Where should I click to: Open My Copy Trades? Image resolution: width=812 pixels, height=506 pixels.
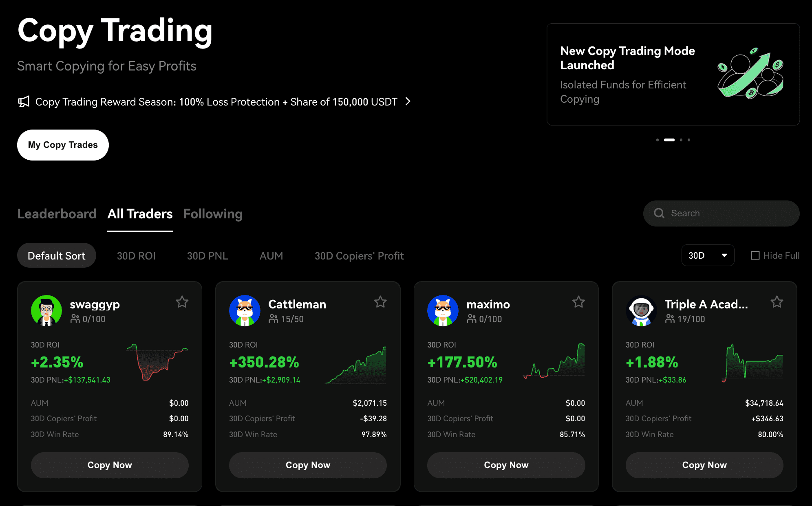pyautogui.click(x=62, y=145)
